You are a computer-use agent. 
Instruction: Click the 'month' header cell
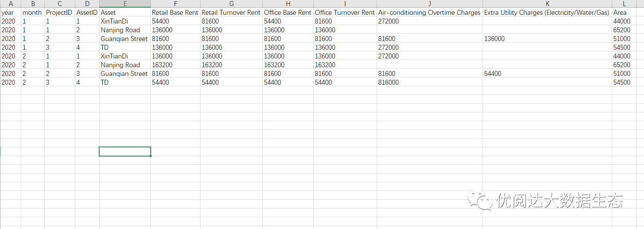pyautogui.click(x=33, y=13)
